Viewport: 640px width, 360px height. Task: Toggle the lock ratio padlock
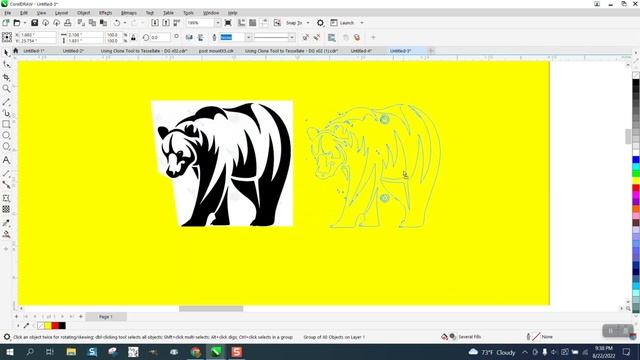[133, 38]
